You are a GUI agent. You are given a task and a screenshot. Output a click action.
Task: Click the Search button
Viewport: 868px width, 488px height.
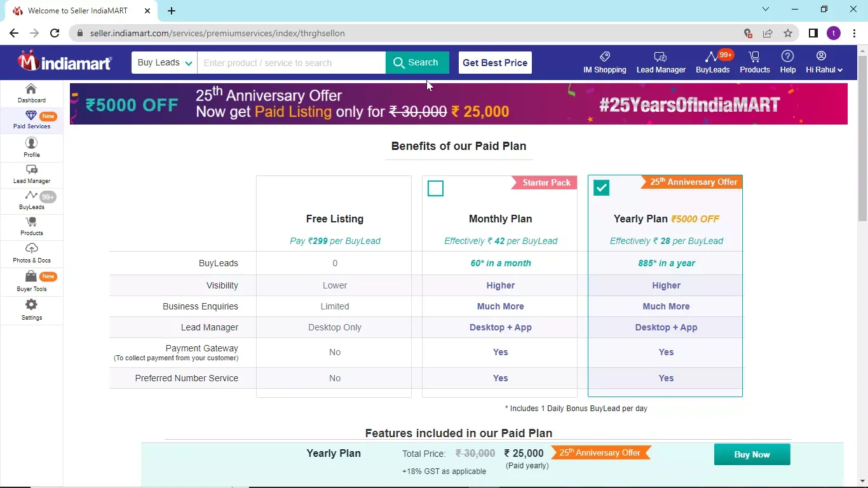click(417, 62)
